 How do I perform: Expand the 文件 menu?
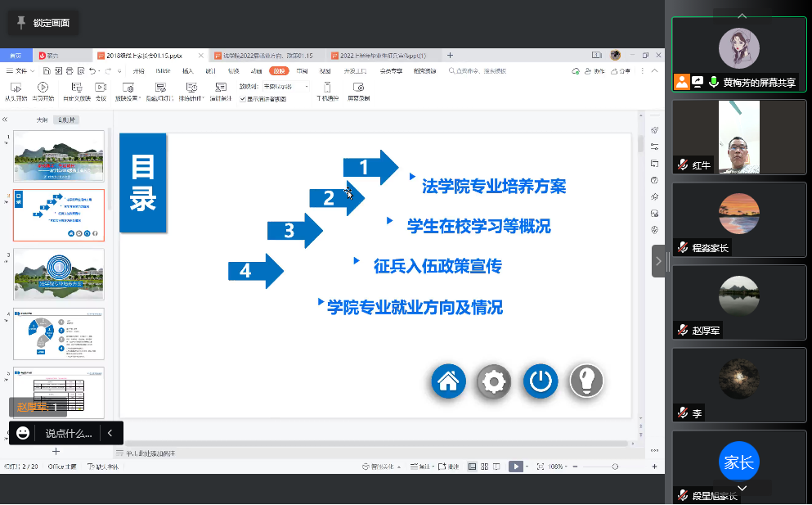point(21,71)
